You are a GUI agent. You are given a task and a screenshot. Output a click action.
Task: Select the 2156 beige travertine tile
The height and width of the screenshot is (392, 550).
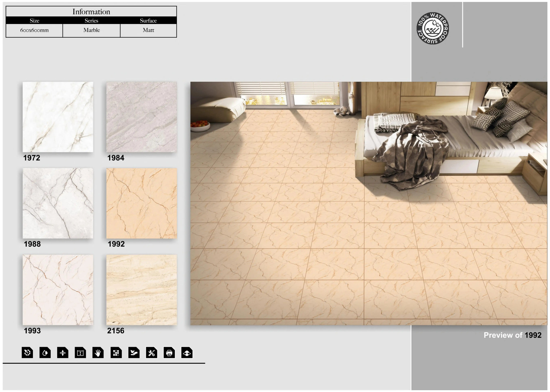pos(142,290)
